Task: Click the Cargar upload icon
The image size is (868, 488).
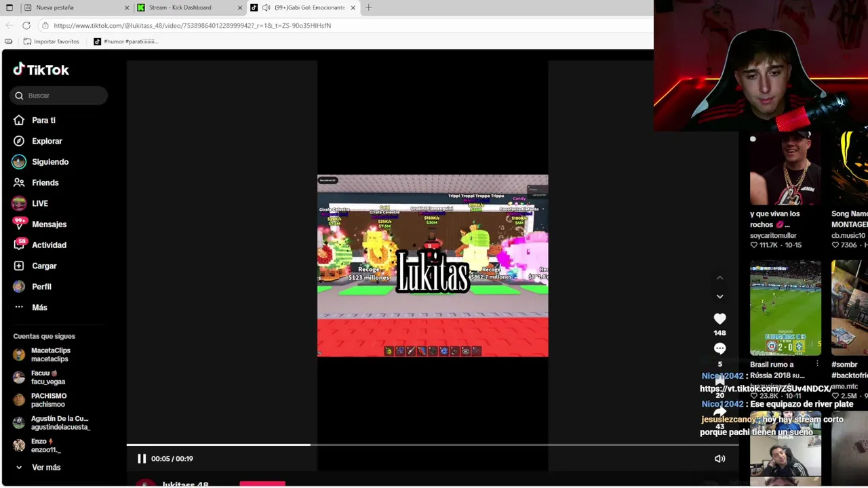Action: tap(19, 266)
